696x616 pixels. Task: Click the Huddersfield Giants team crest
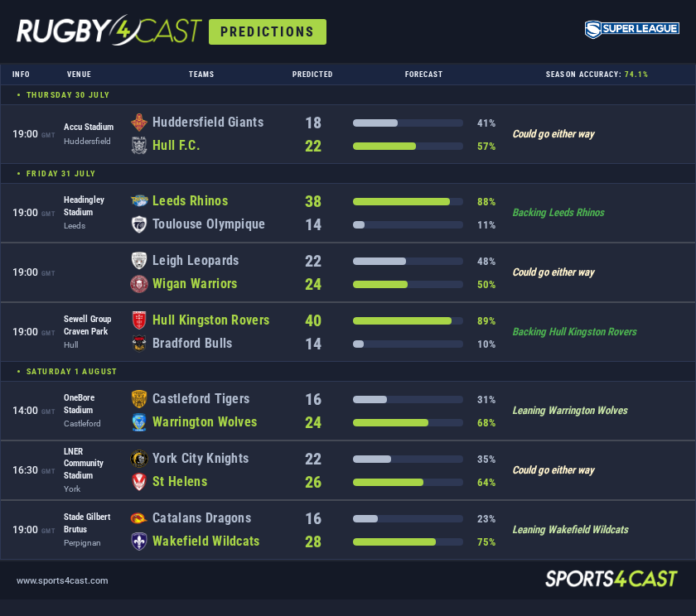pyautogui.click(x=139, y=123)
